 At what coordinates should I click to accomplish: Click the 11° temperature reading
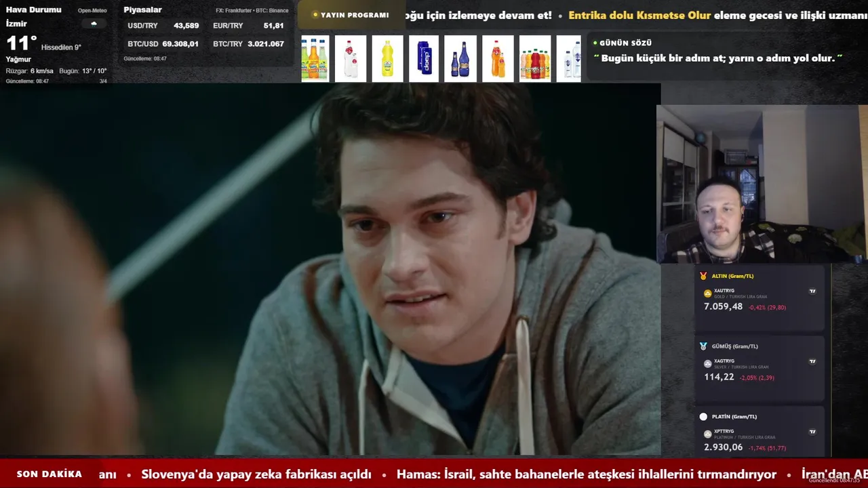[22, 43]
